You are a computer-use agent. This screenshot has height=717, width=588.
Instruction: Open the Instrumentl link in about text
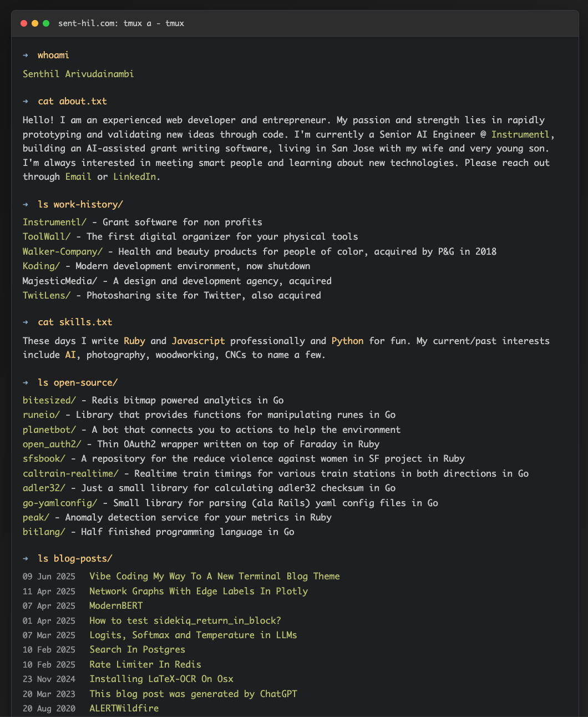pyautogui.click(x=520, y=134)
